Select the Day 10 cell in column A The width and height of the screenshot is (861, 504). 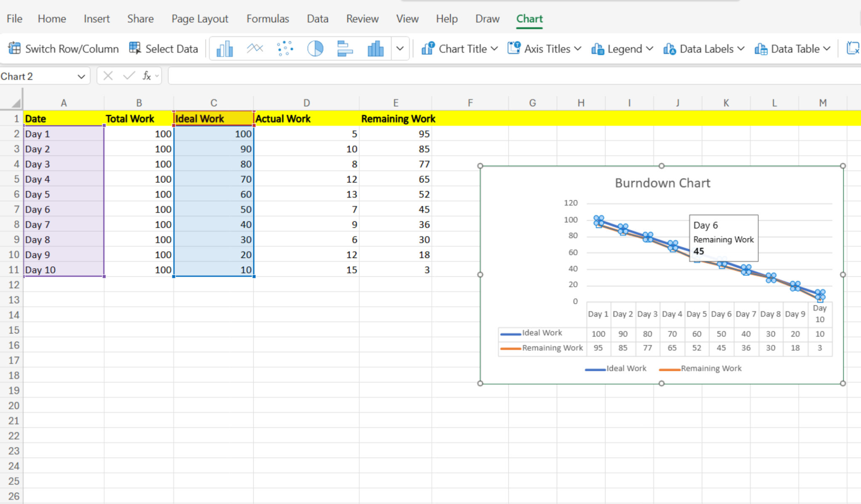64,270
